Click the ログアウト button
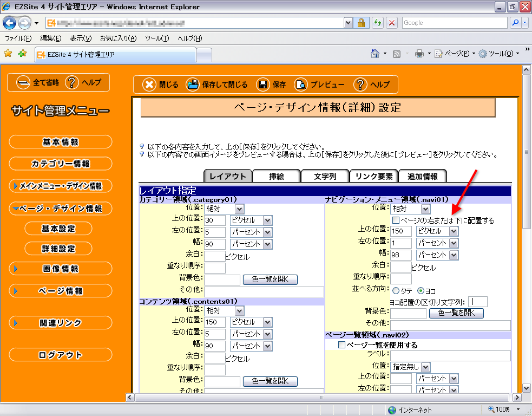This screenshot has width=532, height=416. point(61,355)
